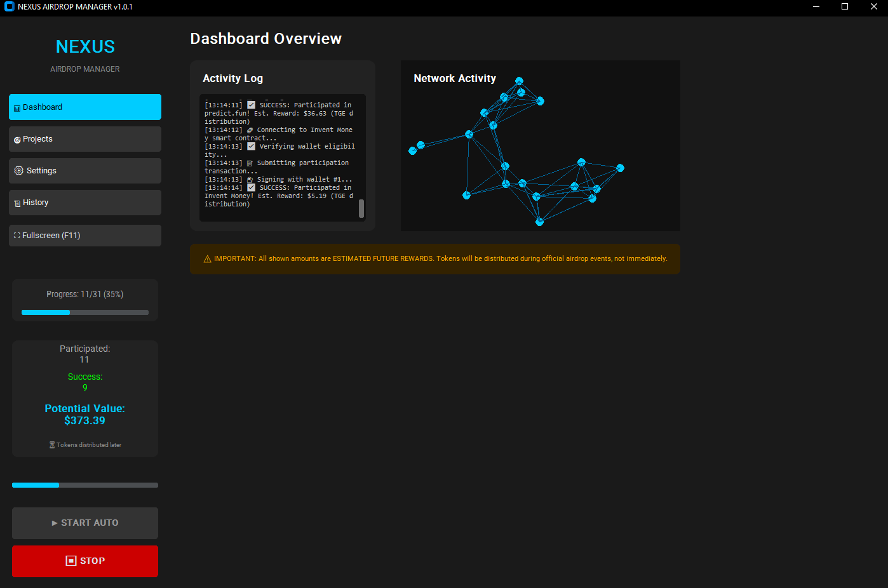Image resolution: width=888 pixels, height=588 pixels.
Task: Click the red STOP button
Action: point(85,561)
